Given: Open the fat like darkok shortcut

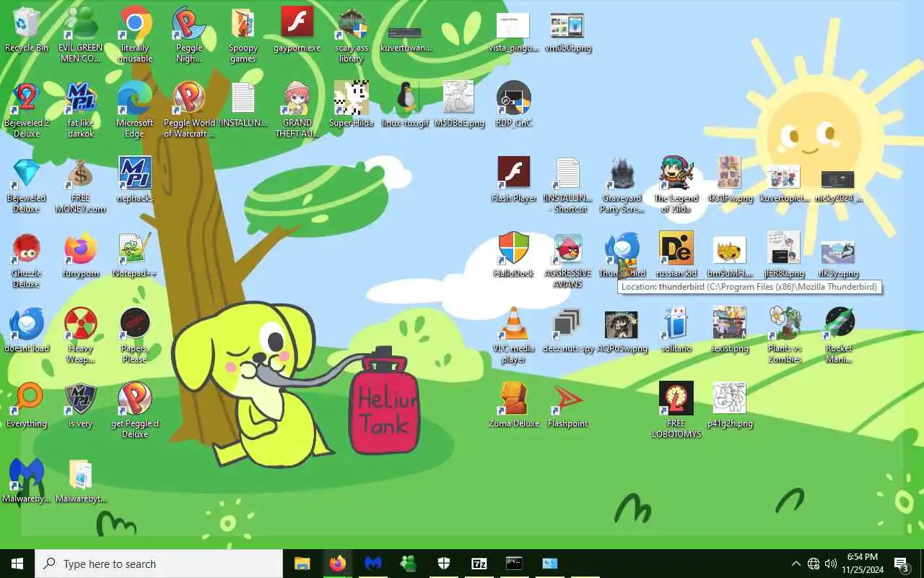Looking at the screenshot, I should coord(81,111).
